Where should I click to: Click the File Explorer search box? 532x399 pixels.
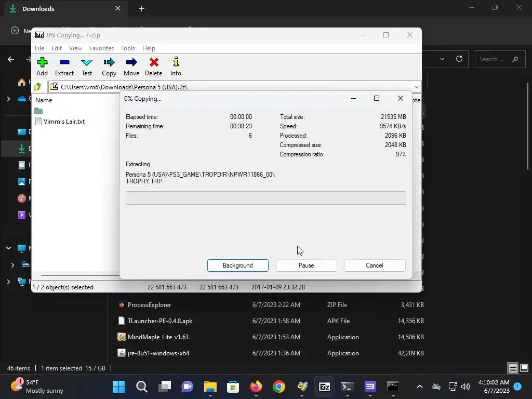tap(500, 59)
